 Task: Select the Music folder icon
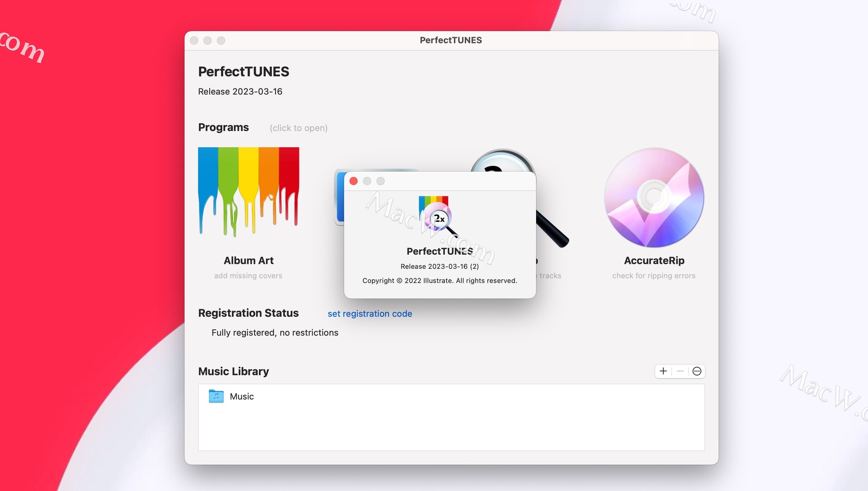216,396
